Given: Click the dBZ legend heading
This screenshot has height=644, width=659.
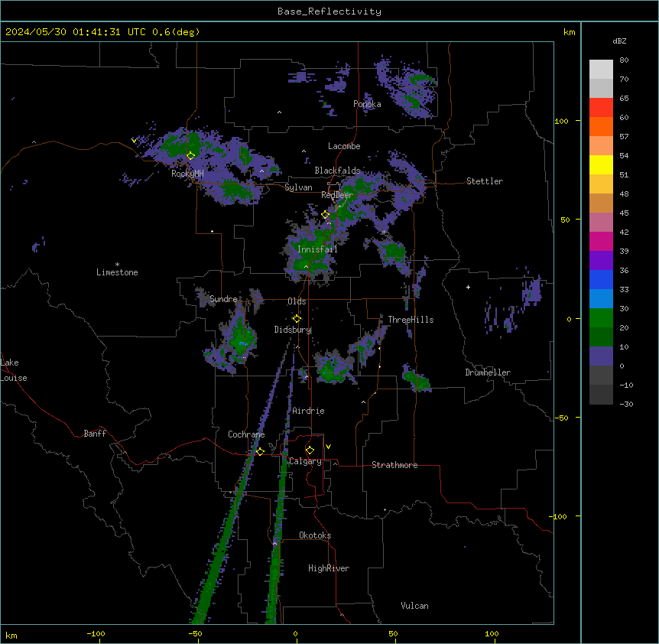Looking at the screenshot, I should 619,41.
